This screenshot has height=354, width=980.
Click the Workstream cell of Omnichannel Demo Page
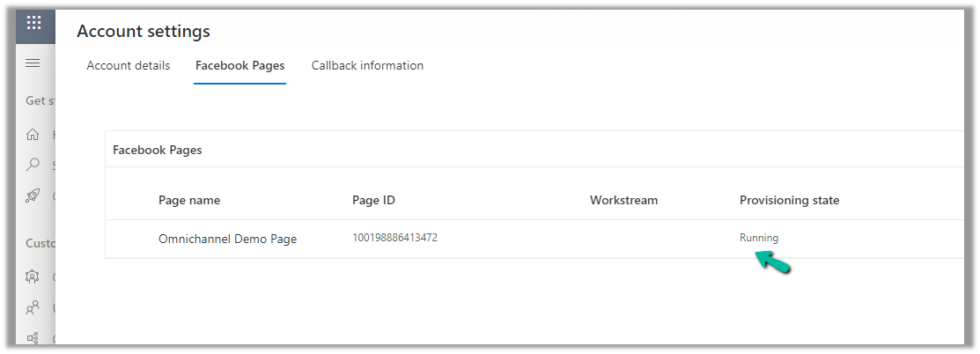tap(623, 239)
